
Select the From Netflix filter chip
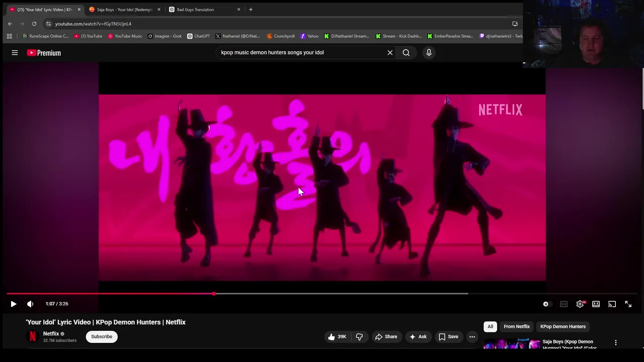click(x=517, y=326)
